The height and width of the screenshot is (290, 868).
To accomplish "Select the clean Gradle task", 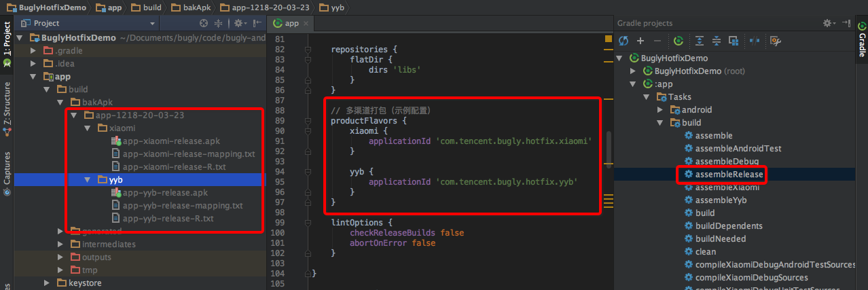I will click(700, 252).
